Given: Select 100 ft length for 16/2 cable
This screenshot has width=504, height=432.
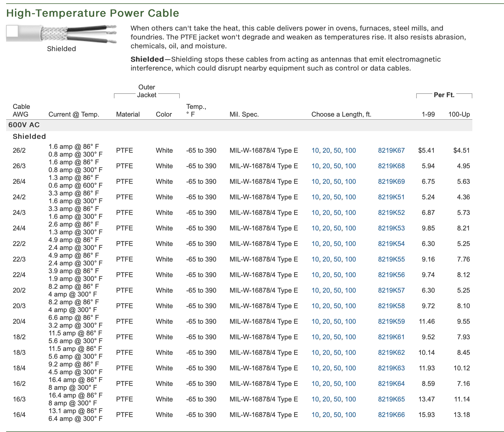Looking at the screenshot, I should coord(350,384).
